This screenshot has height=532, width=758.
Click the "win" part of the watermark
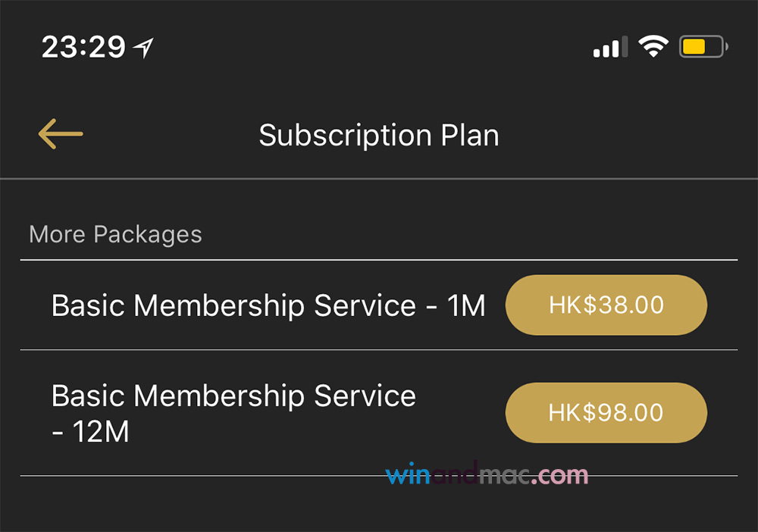click(409, 475)
